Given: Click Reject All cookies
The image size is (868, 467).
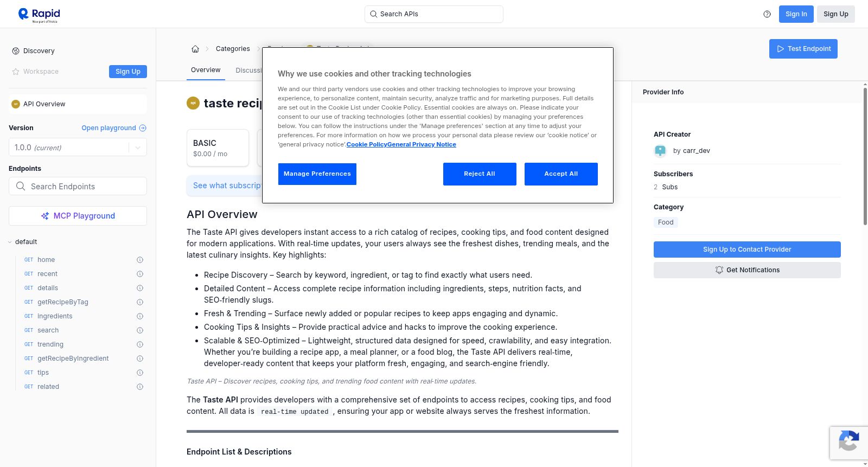Looking at the screenshot, I should tap(480, 174).
